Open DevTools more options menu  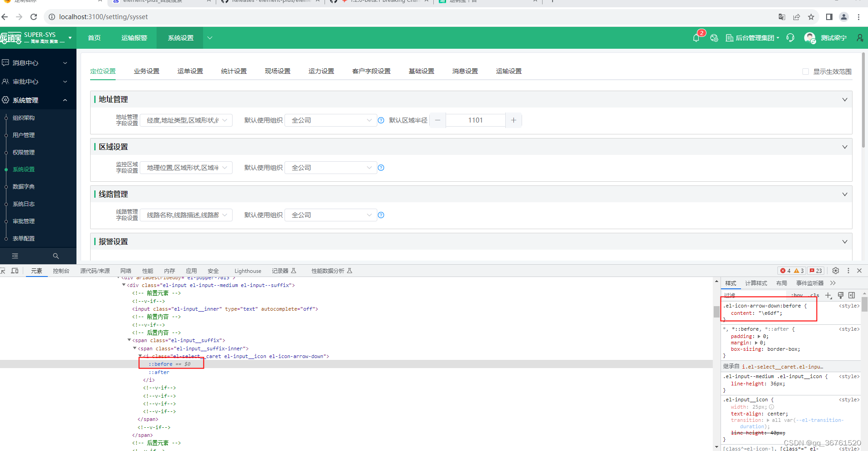point(848,271)
